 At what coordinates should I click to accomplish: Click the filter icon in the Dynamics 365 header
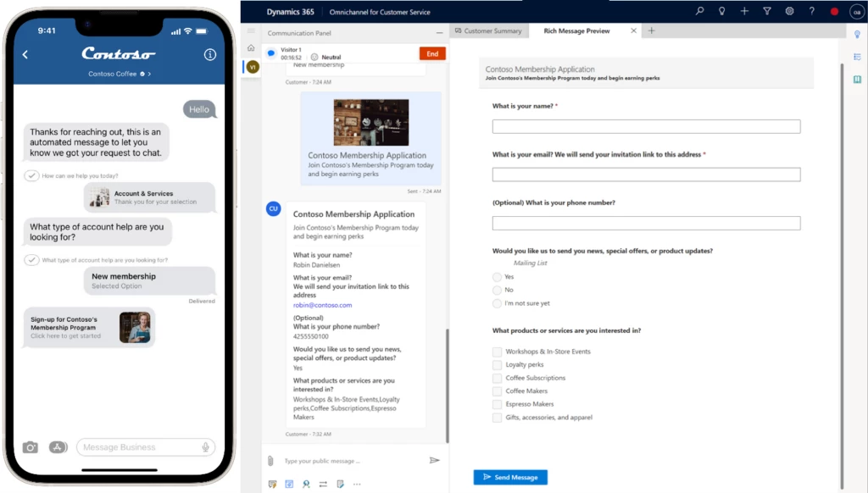pyautogui.click(x=767, y=11)
